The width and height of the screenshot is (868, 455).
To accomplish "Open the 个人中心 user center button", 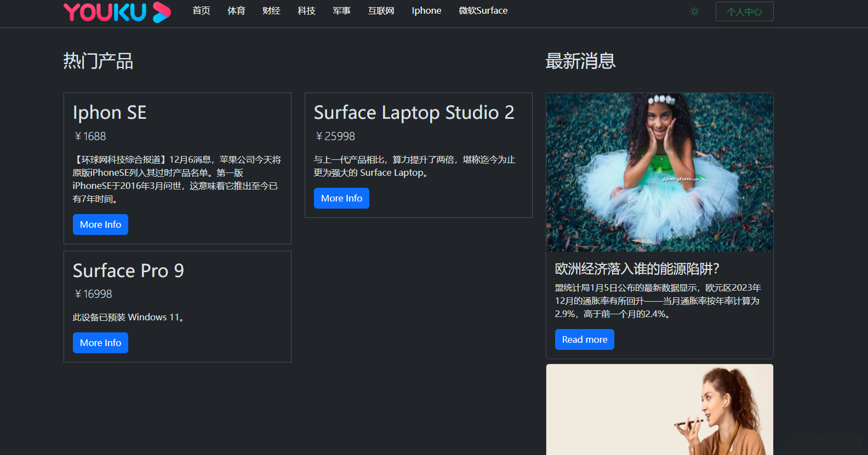I will (x=744, y=11).
